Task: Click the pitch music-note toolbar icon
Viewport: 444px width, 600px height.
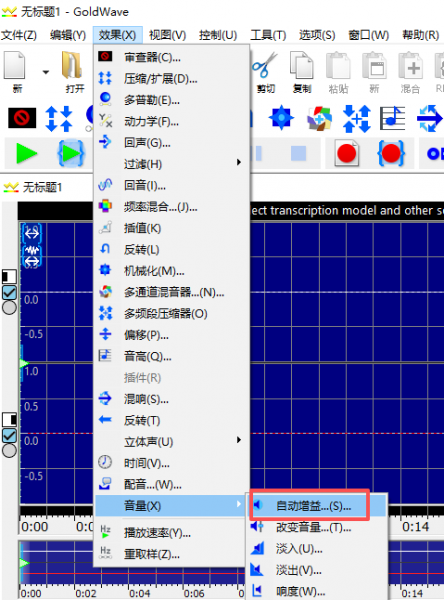Action: [x=392, y=118]
